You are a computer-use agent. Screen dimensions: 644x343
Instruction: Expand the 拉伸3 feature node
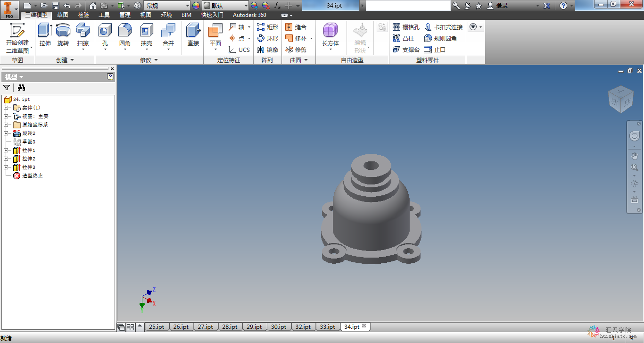pos(6,167)
